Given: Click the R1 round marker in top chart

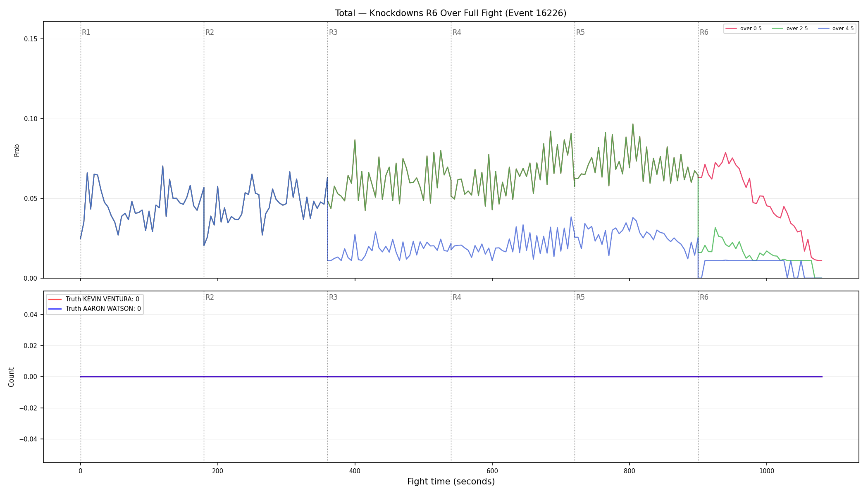Looking at the screenshot, I should (86, 32).
